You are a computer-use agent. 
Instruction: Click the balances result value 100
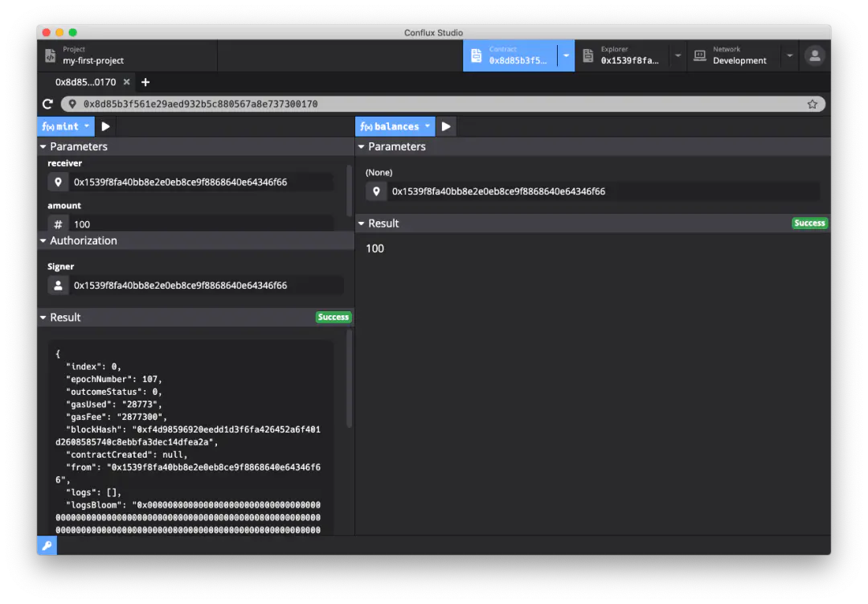(x=375, y=249)
